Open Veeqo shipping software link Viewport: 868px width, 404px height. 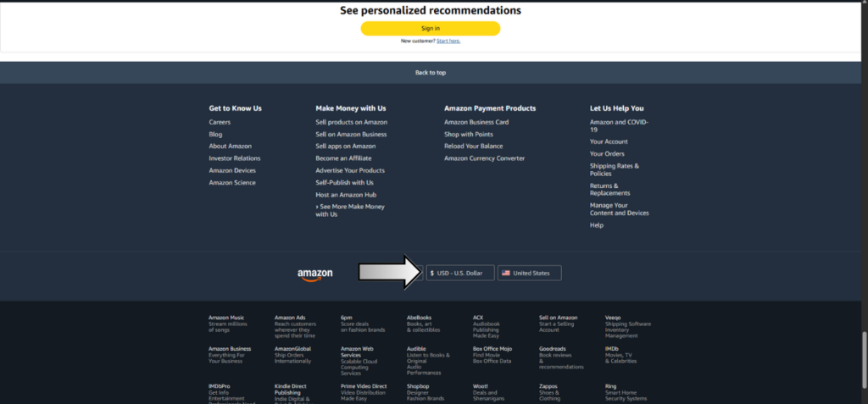click(628, 327)
